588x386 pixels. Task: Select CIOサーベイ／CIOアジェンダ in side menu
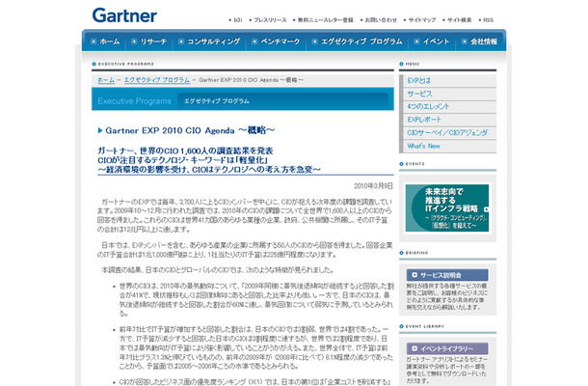(x=448, y=132)
